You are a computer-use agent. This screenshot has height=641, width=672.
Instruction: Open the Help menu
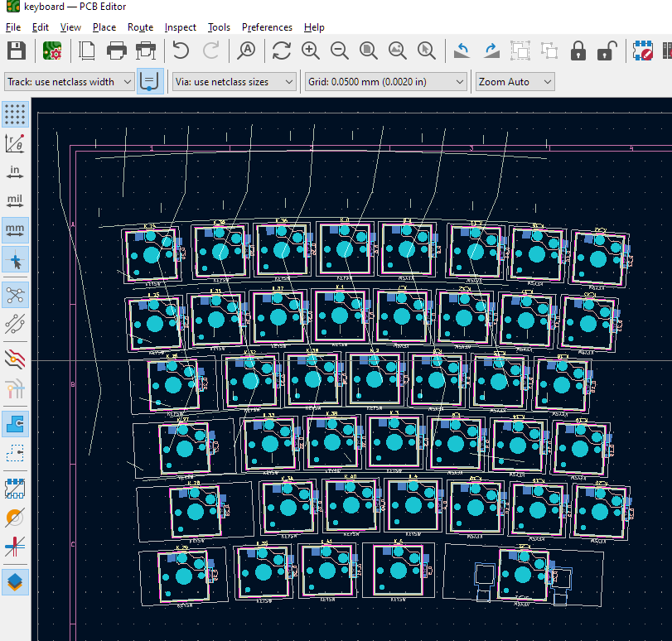point(314,27)
